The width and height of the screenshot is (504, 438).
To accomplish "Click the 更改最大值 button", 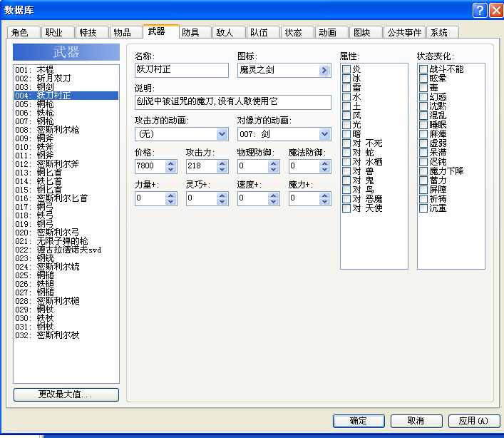I will click(x=66, y=394).
